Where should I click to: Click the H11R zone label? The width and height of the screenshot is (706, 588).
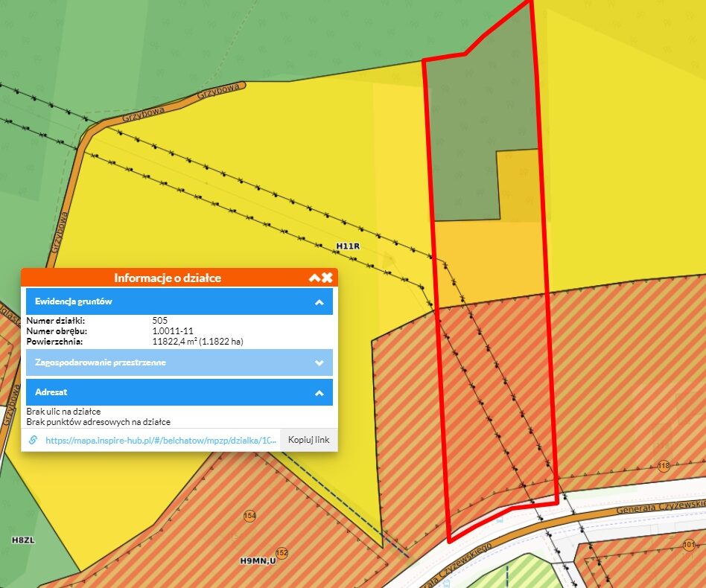click(348, 245)
